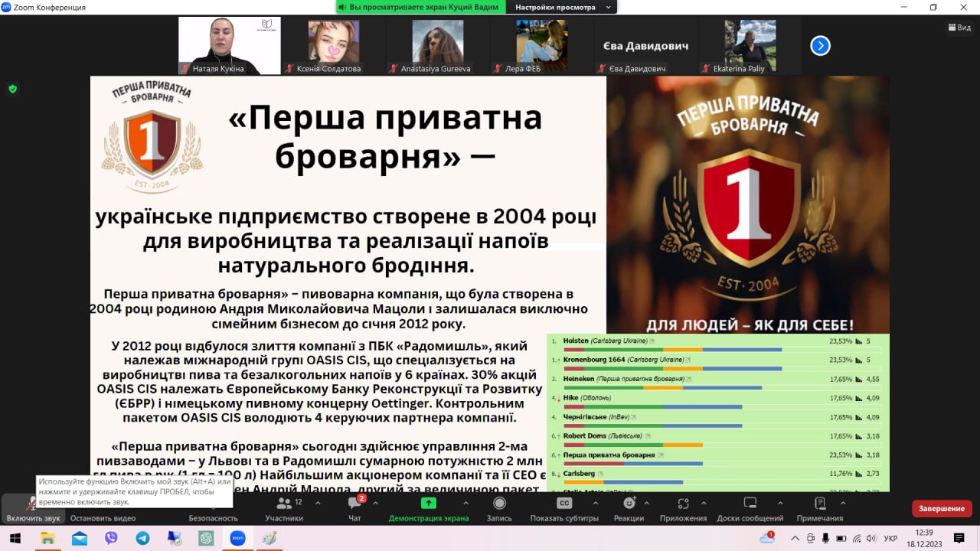Show next participants with blue arrow
Viewport: 980px width, 551px height.
(x=820, y=46)
